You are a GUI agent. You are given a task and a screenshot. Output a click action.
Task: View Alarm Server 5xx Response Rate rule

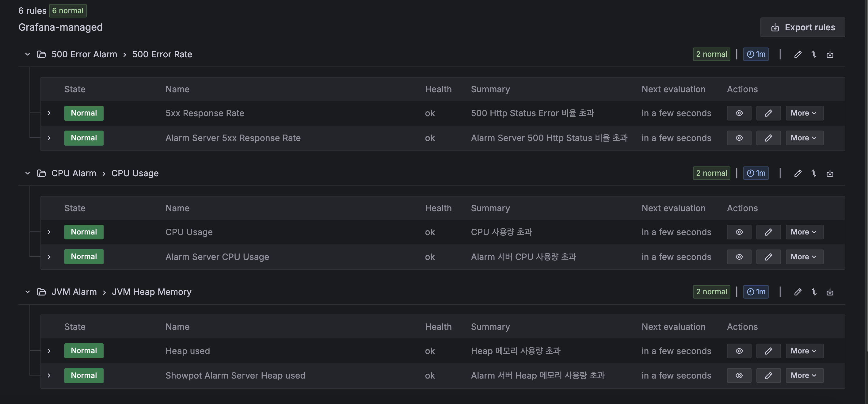pyautogui.click(x=739, y=138)
